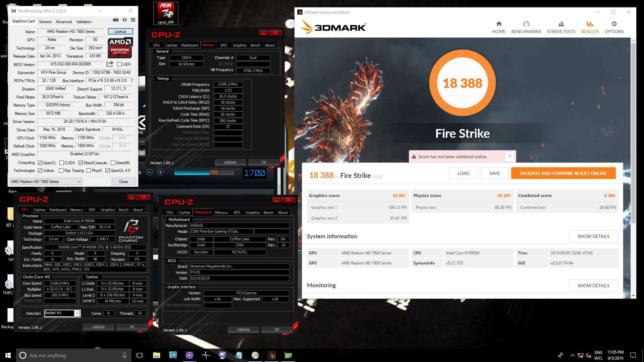The width and height of the screenshot is (644, 362).
Task: Click SAVE in 3DMark results
Action: [494, 173]
